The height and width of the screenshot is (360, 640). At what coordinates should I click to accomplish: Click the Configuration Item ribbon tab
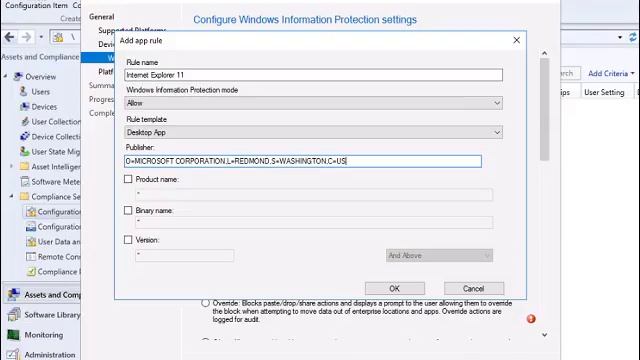pyautogui.click(x=36, y=5)
